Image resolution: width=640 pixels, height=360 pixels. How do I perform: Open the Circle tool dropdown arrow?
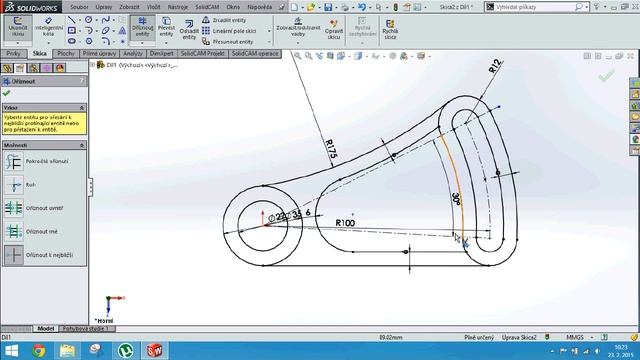click(x=96, y=20)
